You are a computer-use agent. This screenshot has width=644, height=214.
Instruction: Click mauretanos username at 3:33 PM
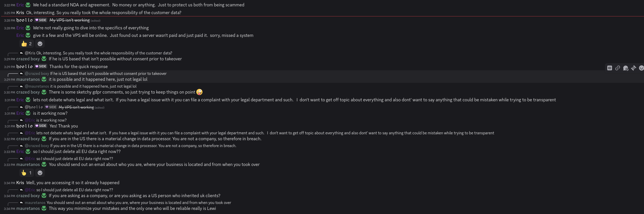[x=28, y=165]
